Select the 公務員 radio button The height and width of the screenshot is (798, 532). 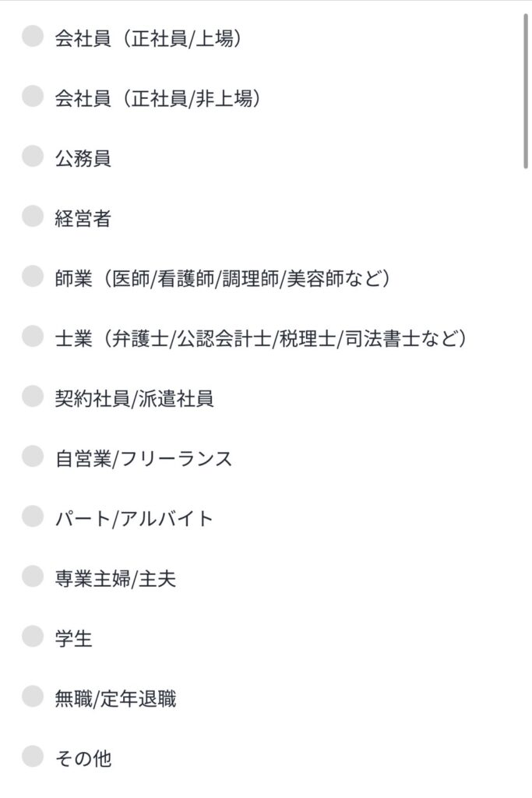[x=33, y=157]
